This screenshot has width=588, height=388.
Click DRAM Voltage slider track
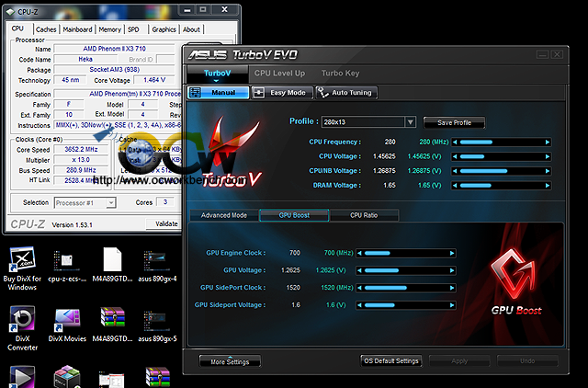point(502,186)
